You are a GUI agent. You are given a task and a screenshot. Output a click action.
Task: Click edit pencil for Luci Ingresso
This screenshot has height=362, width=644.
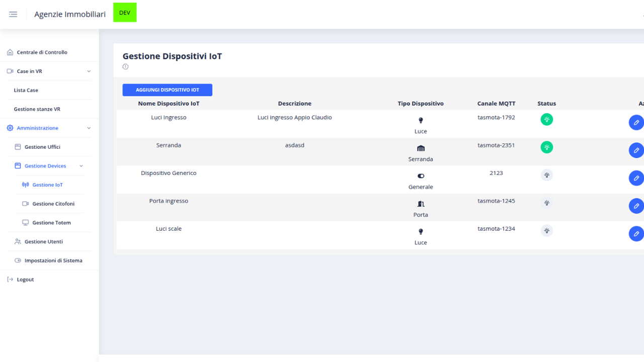tap(636, 123)
